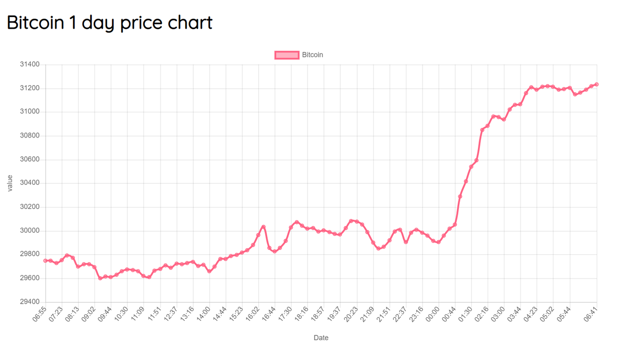Click the 30000 y-axis value label
The width and height of the screenshot is (644, 349).
pyautogui.click(x=29, y=231)
